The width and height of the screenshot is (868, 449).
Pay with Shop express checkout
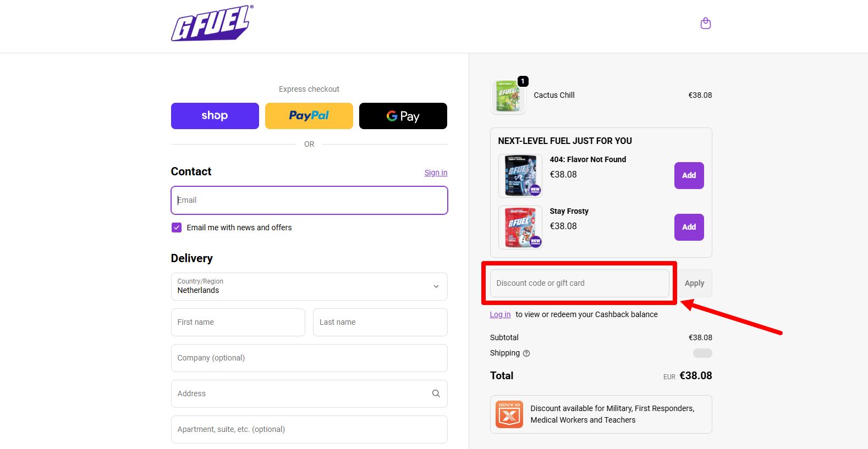215,116
